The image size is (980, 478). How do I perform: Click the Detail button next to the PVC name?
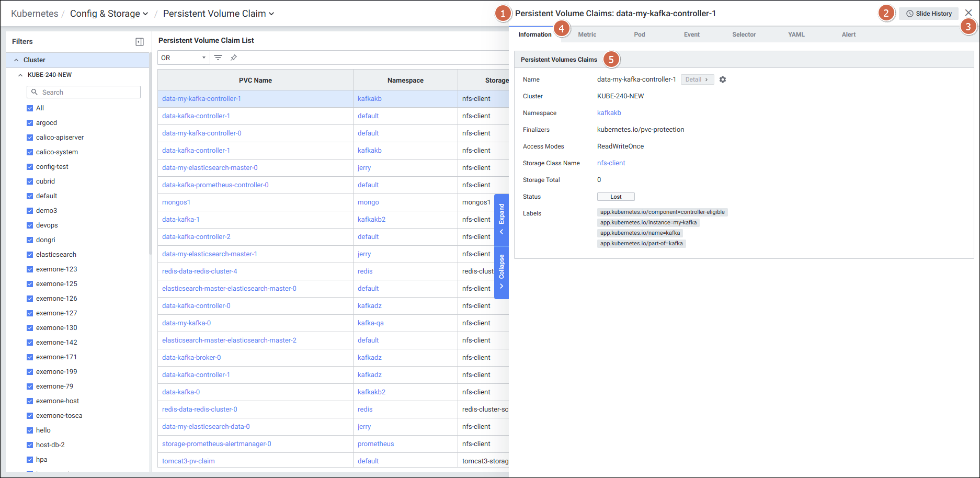pos(697,79)
